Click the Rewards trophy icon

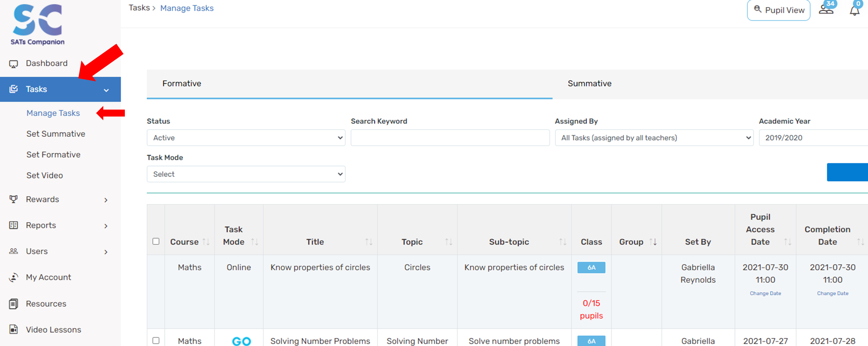[x=14, y=199]
